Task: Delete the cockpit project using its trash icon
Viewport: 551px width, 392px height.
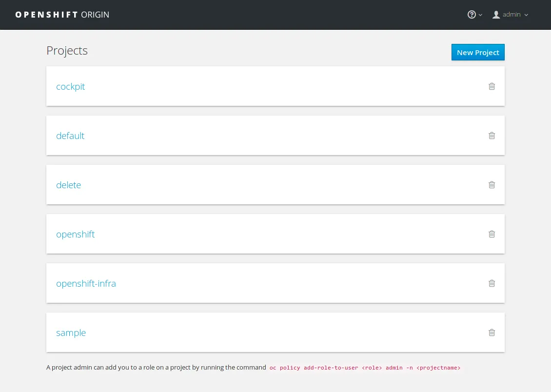Action: (x=492, y=86)
